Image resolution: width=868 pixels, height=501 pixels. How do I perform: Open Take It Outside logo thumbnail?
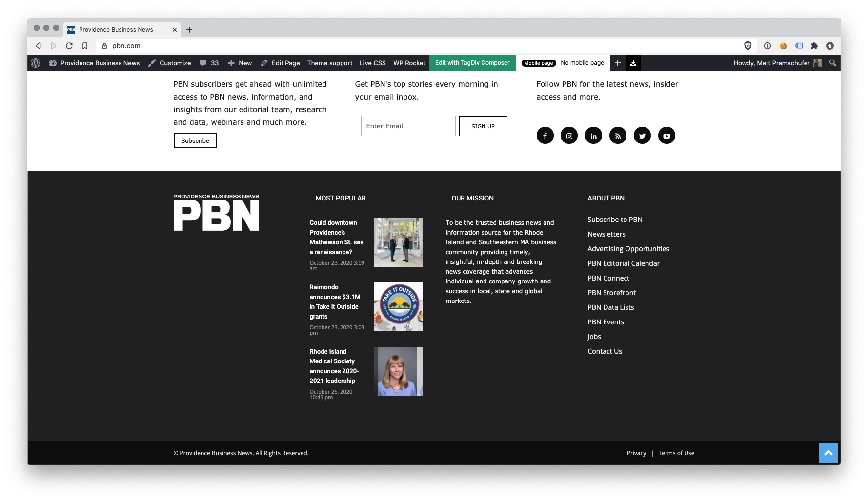398,307
